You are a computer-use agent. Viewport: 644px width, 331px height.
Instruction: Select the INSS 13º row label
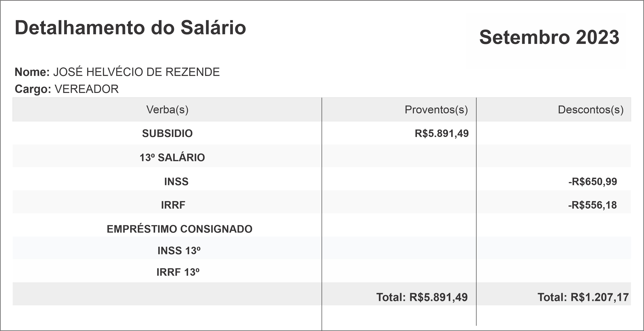tap(179, 251)
